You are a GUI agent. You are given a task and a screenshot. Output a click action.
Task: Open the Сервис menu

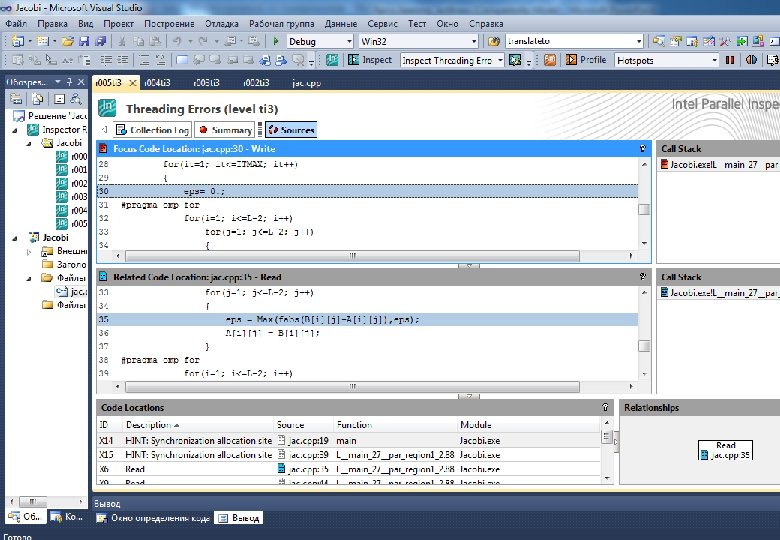pyautogui.click(x=382, y=23)
